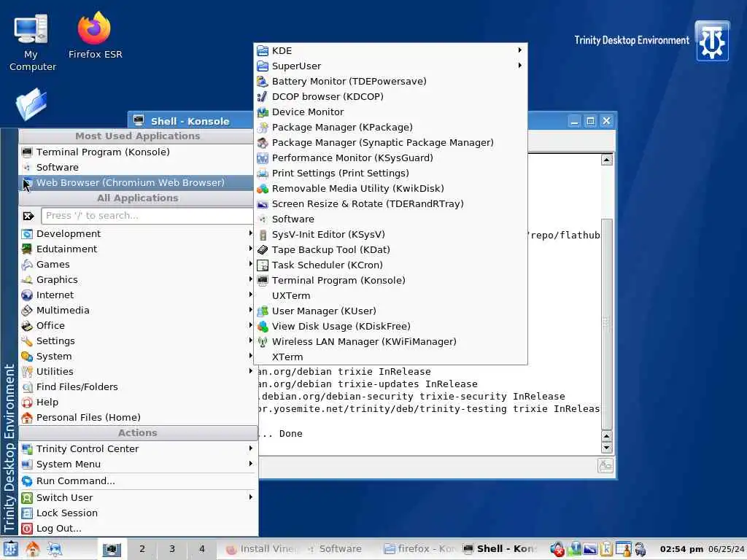Open Wireless LAN Manager (KWiFiManager)
747x560 pixels.
[390, 341]
